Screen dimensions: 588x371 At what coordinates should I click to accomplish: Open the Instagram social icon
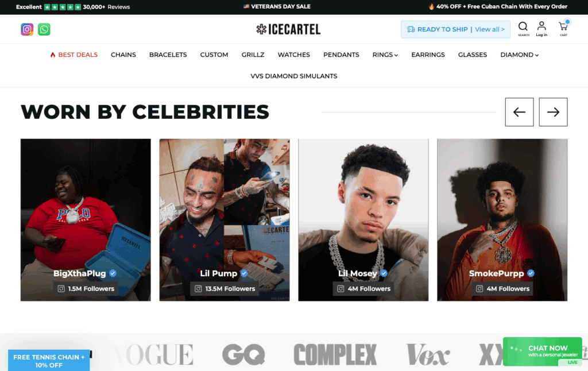[27, 29]
